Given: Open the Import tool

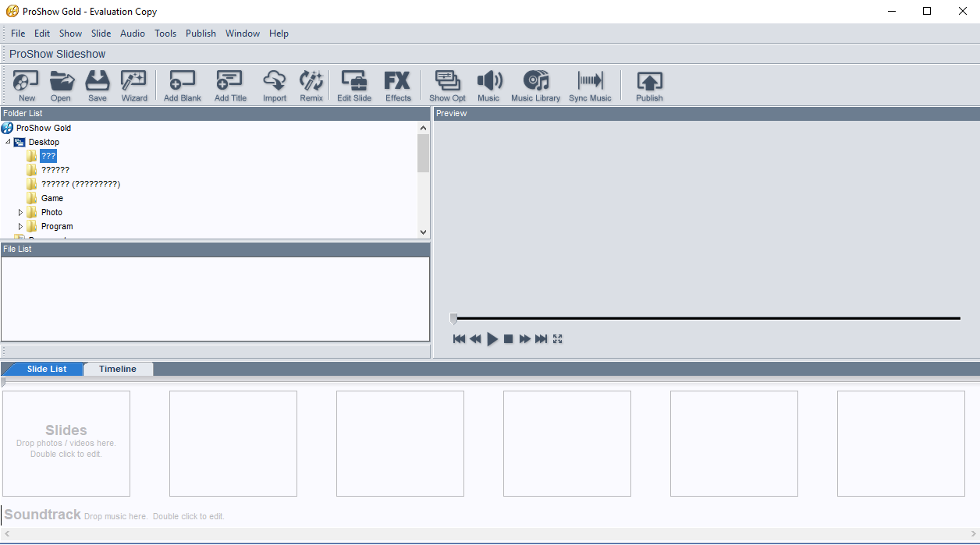Looking at the screenshot, I should tap(275, 86).
